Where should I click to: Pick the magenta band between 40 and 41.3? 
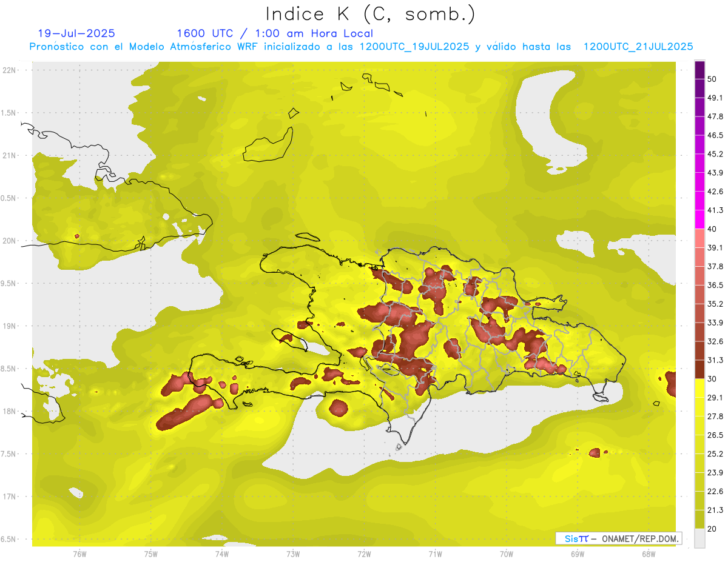(x=699, y=219)
